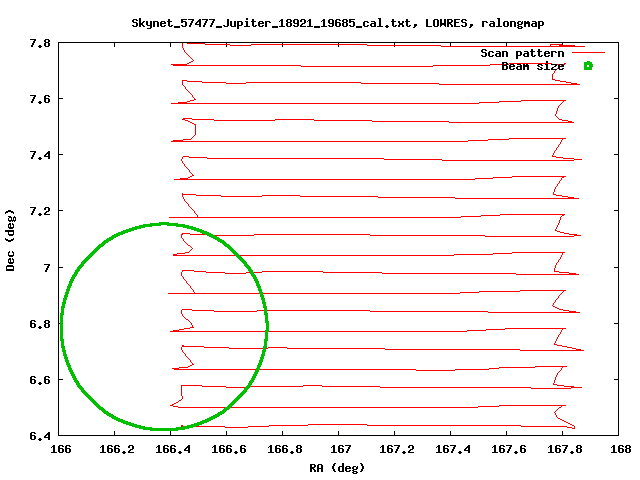Click the 167.4 RA axis tick label
640x480 pixels.
452,449
